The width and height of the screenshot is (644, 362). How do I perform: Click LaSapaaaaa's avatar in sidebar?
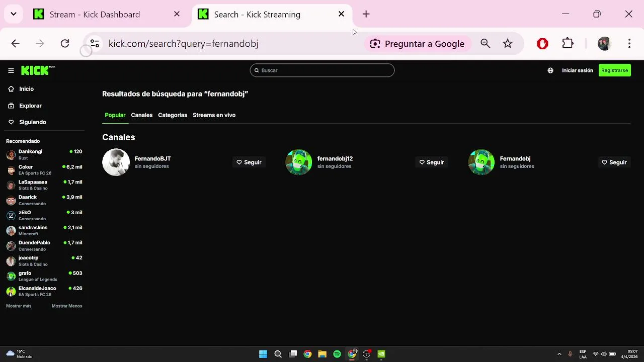click(11, 185)
